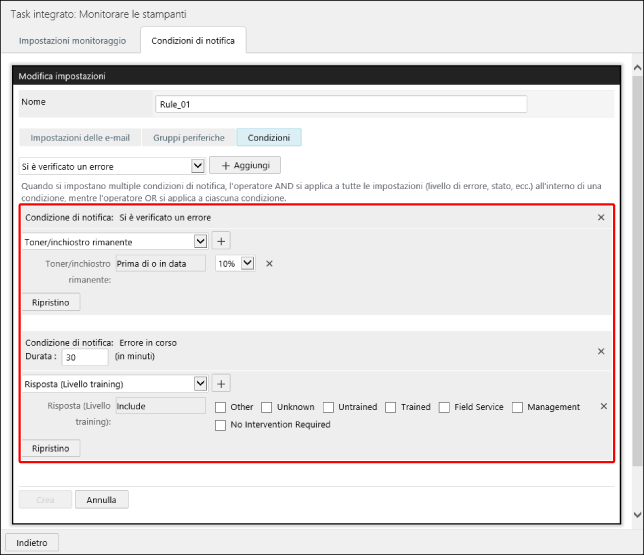Tick the No Intervention Required checkbox
This screenshot has width=644, height=555.
(x=221, y=425)
